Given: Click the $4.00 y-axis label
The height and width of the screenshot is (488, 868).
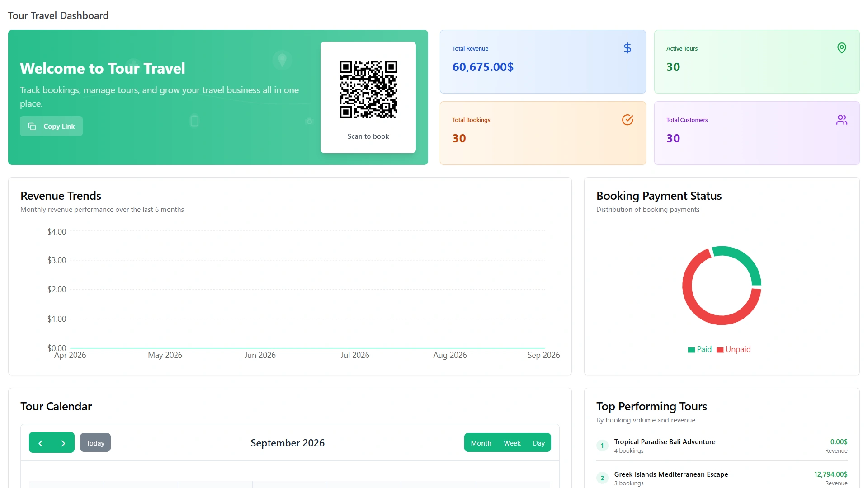Looking at the screenshot, I should click(x=57, y=231).
